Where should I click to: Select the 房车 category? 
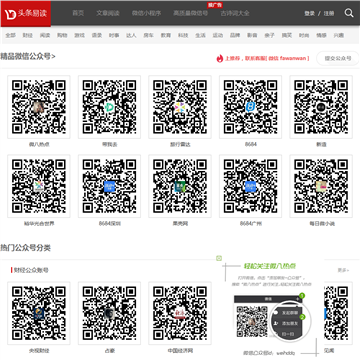click(149, 35)
